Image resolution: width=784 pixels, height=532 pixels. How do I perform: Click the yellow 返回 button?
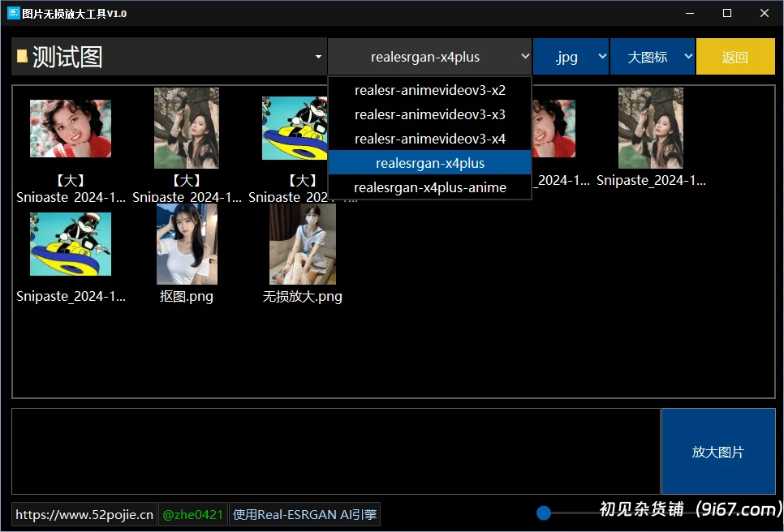pyautogui.click(x=735, y=57)
